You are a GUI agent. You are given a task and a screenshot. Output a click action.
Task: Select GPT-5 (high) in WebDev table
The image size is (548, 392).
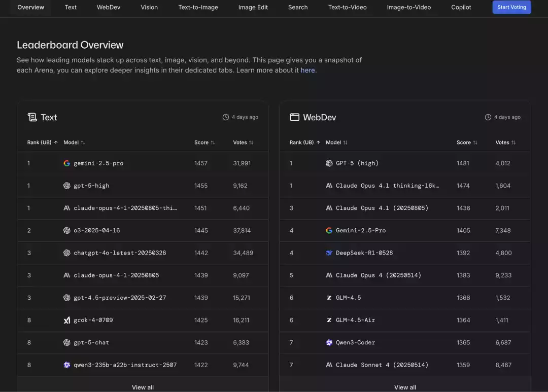pos(357,163)
